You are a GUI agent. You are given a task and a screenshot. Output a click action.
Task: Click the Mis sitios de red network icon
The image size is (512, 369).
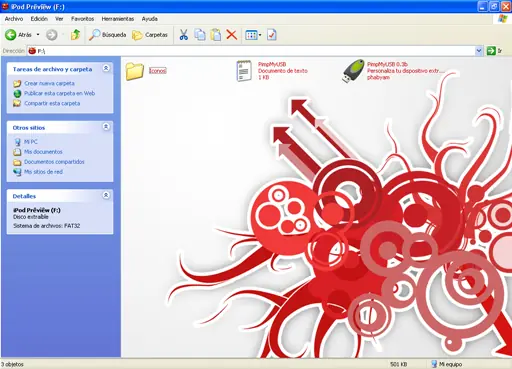click(17, 172)
